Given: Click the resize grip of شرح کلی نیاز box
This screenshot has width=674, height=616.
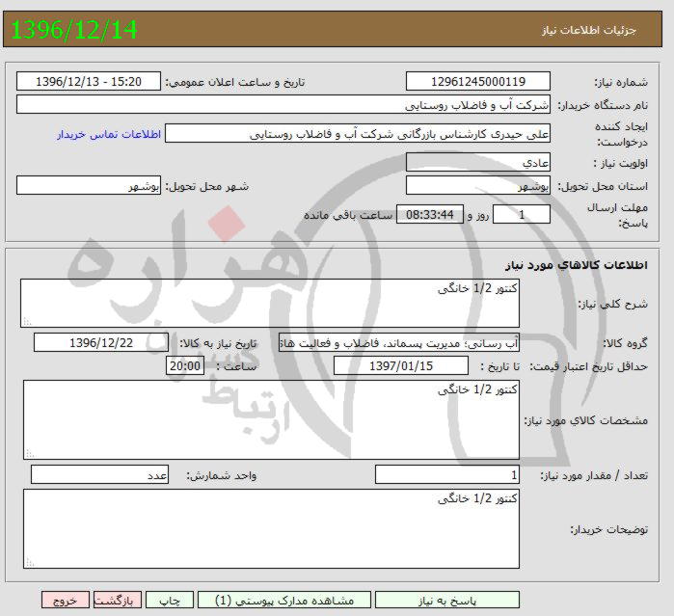Looking at the screenshot, I should click(x=27, y=322).
